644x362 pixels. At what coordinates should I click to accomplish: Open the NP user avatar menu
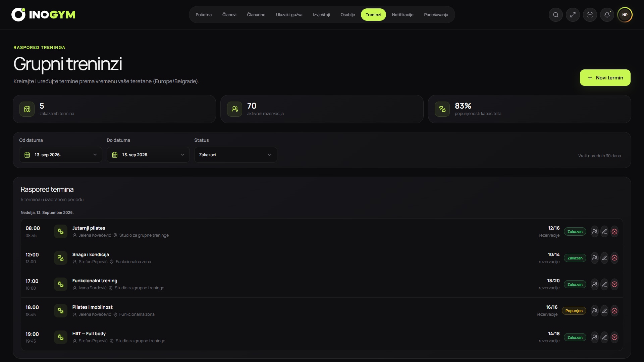tap(625, 15)
